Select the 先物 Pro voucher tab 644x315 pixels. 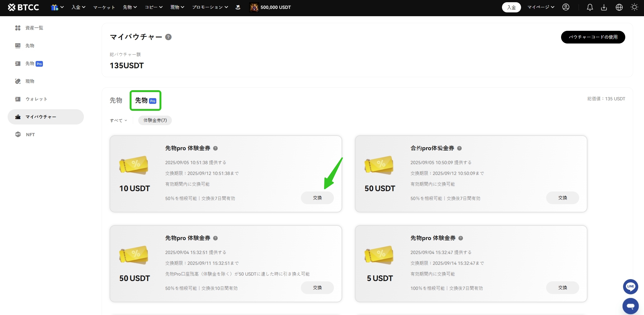click(146, 101)
